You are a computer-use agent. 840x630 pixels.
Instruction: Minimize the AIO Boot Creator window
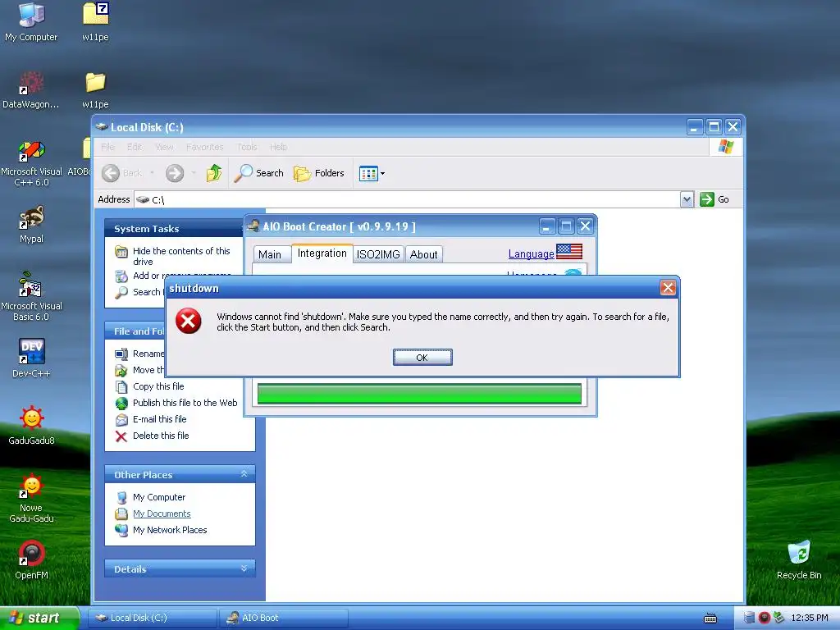pos(546,226)
